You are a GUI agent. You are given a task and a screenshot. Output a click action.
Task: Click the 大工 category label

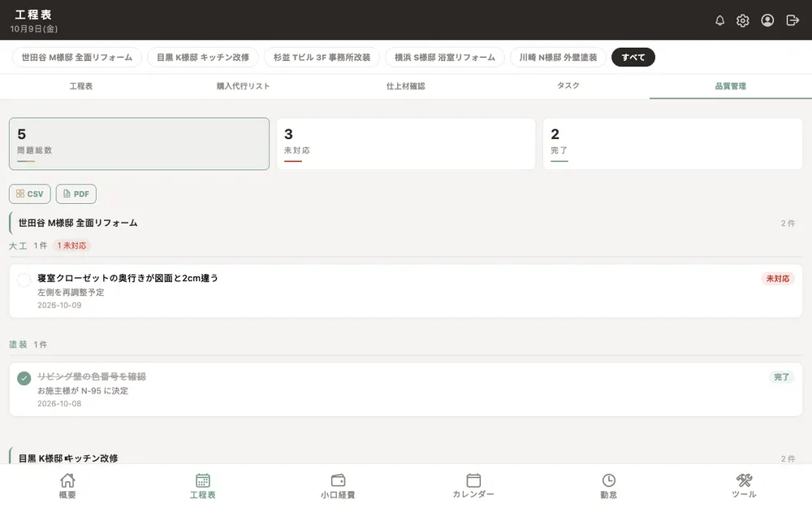point(18,245)
